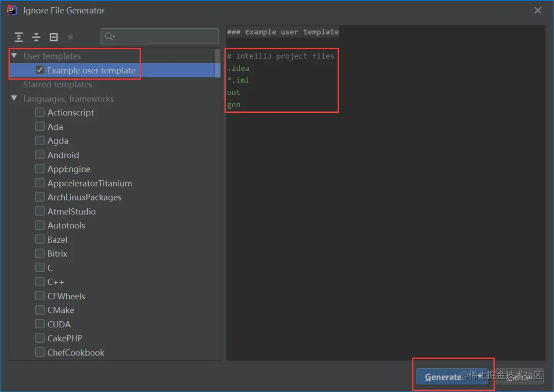
Task: Enable the AppEngine template checkbox
Action: click(39, 169)
